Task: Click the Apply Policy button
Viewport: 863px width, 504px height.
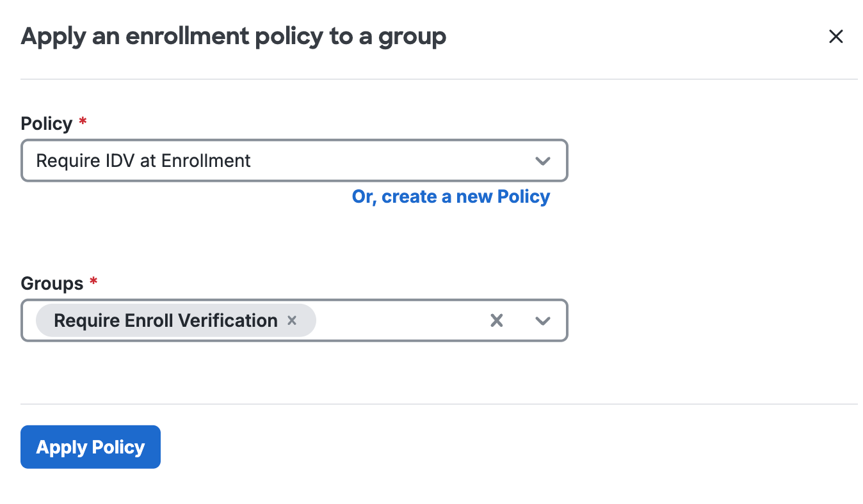Action: pyautogui.click(x=90, y=446)
